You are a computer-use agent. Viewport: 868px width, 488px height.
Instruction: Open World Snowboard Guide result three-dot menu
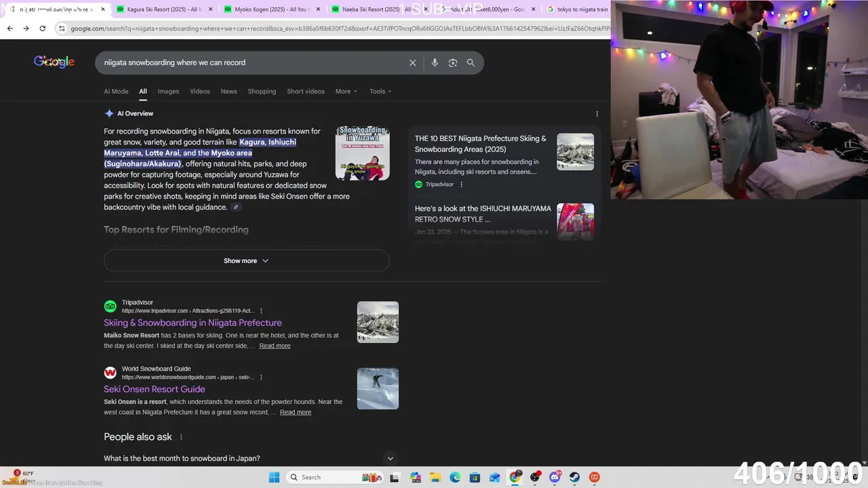click(x=261, y=378)
